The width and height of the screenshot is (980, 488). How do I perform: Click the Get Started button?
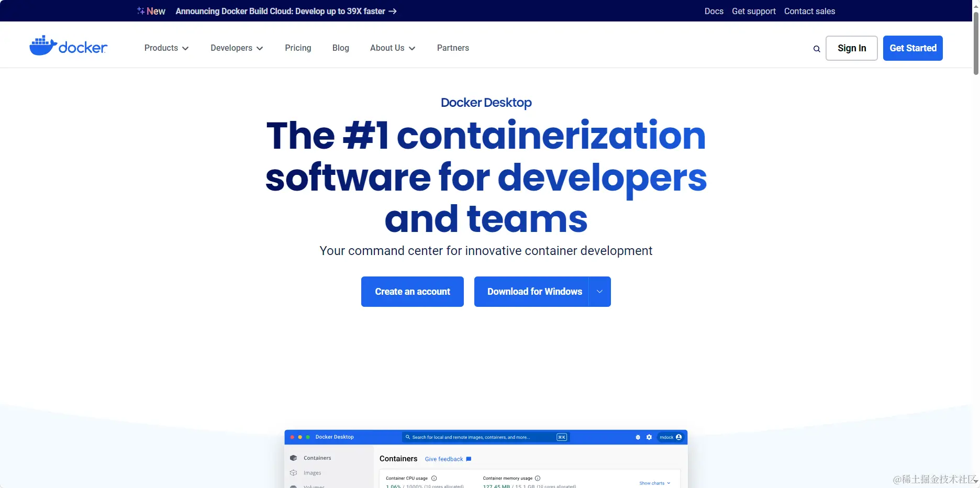(x=913, y=48)
